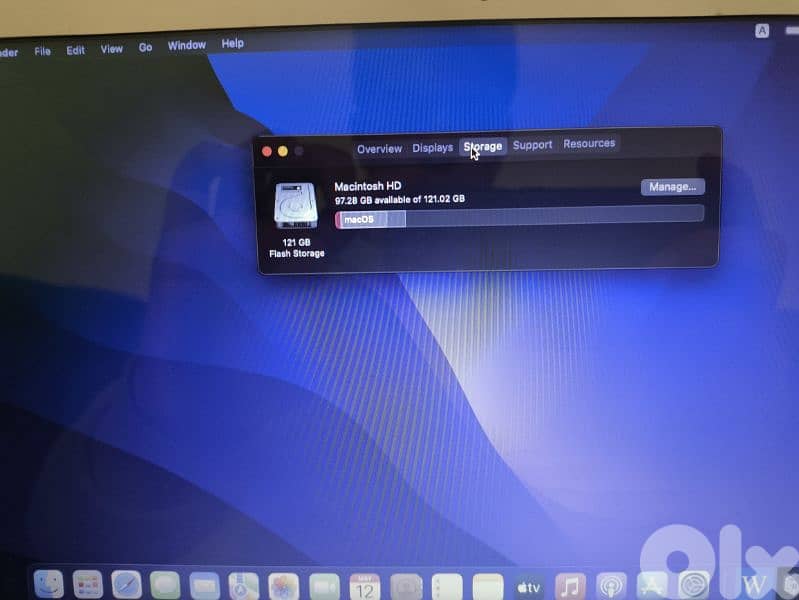Screen dimensions: 799x600
Task: Open the Edit menu
Action: tap(75, 50)
